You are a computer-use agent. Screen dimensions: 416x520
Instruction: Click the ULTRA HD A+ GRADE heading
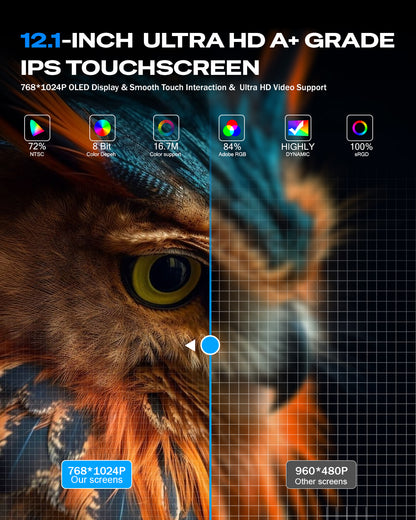pos(269,40)
